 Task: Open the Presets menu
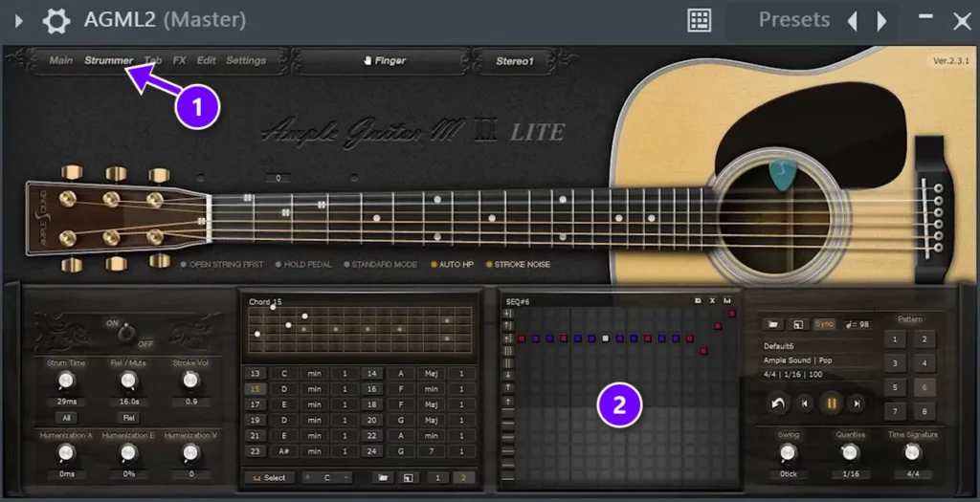tap(793, 20)
